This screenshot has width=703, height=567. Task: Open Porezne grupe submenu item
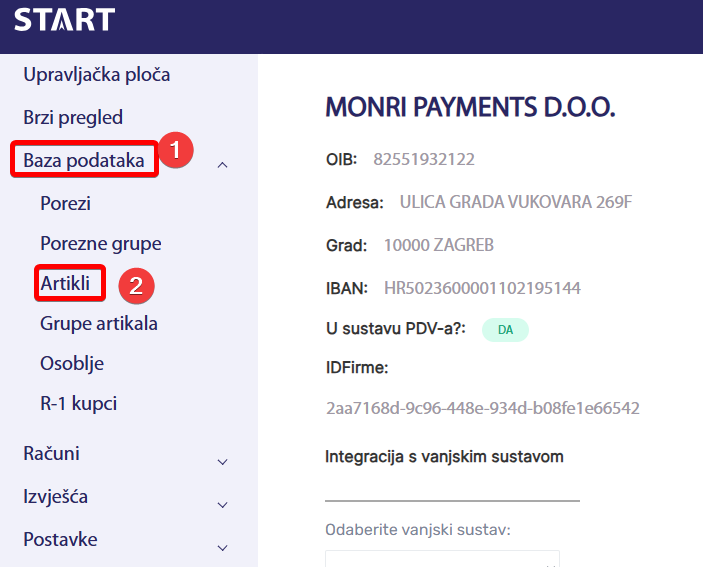pos(100,244)
